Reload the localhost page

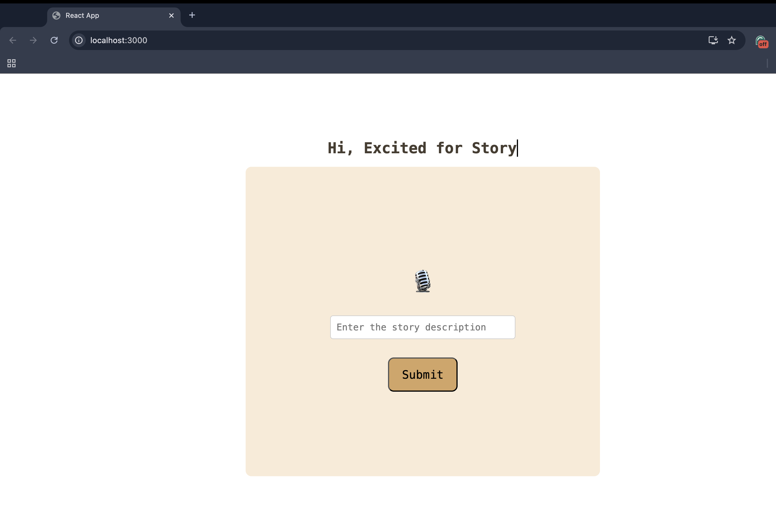tap(54, 40)
